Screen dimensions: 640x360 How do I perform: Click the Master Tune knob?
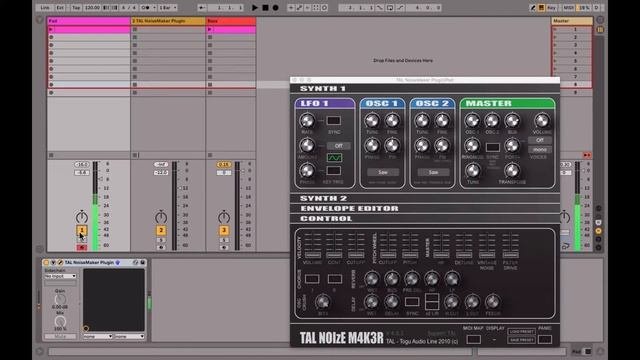click(x=473, y=171)
